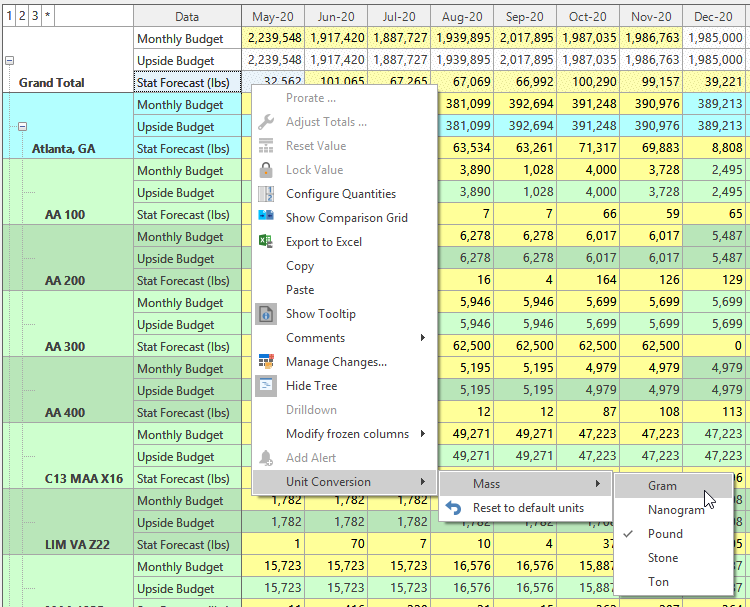
Task: Click the Show Comparison Grid icon
Action: coord(266,215)
